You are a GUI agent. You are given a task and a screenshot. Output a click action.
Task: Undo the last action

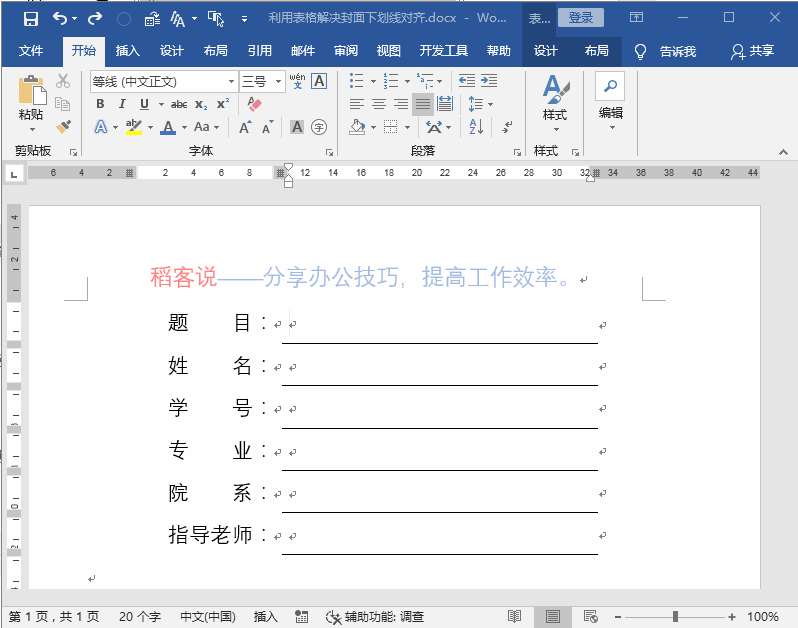(60, 19)
